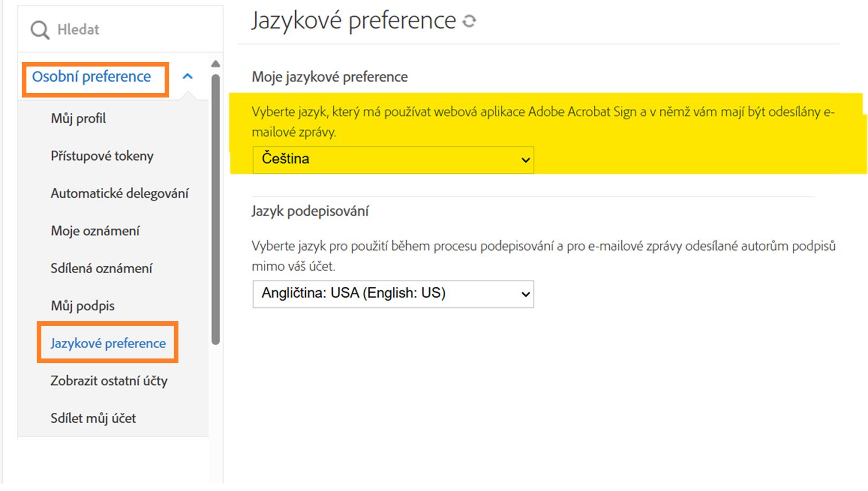This screenshot has height=491, width=868.
Task: Click the search magnifier icon
Action: pyautogui.click(x=40, y=30)
